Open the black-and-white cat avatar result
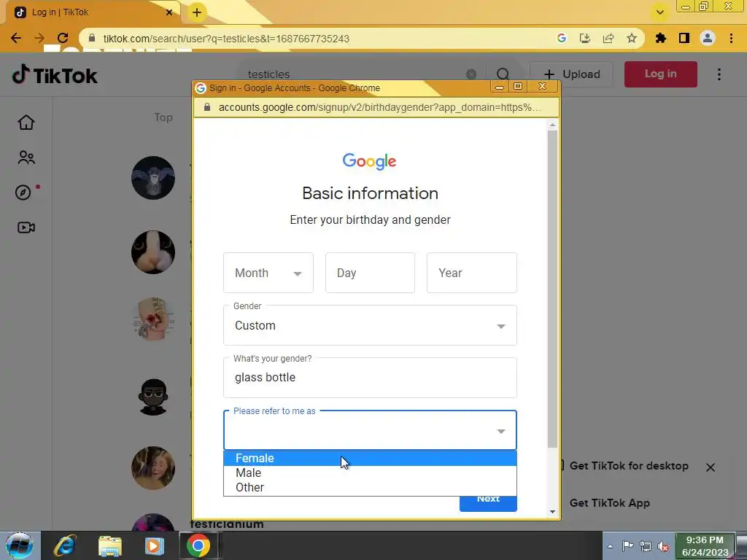Viewport: 747px width, 560px height. pos(153,252)
